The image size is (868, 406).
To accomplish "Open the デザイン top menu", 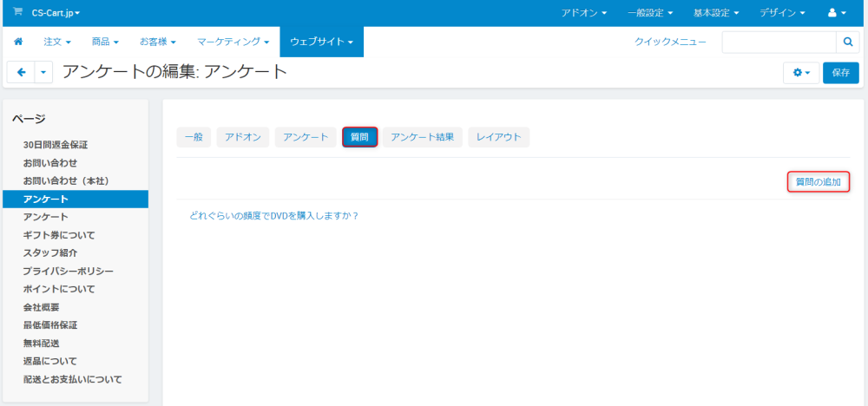I will pos(782,12).
